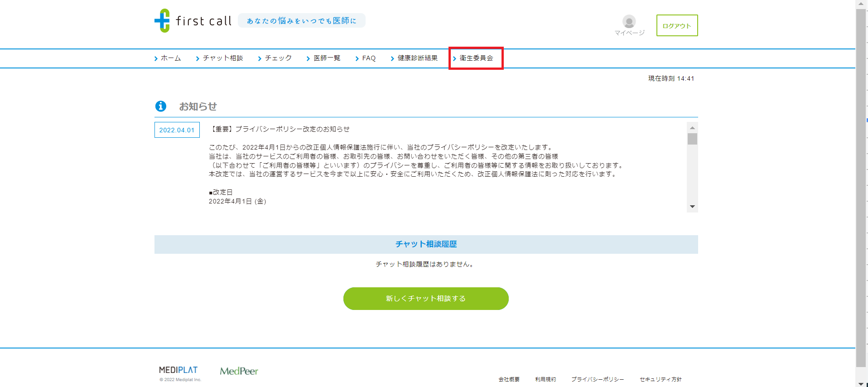Click the first call logo
Viewport: 868px width, 387px height.
(x=193, y=21)
